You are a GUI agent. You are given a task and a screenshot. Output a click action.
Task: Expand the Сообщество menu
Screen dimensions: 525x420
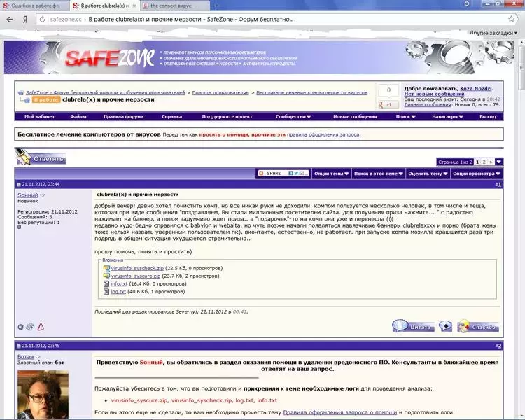[293, 117]
